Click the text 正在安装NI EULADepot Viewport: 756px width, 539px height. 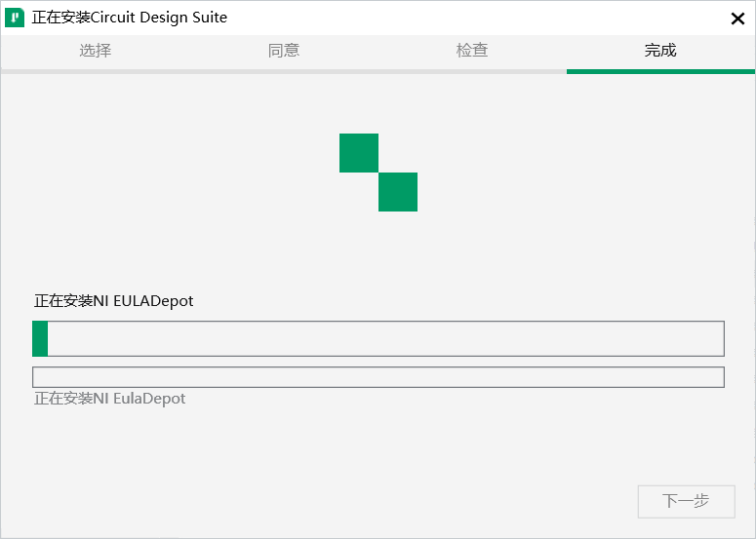(x=114, y=301)
